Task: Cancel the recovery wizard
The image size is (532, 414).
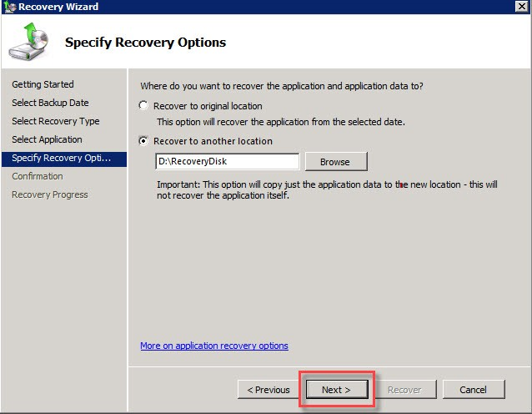Action: [473, 390]
